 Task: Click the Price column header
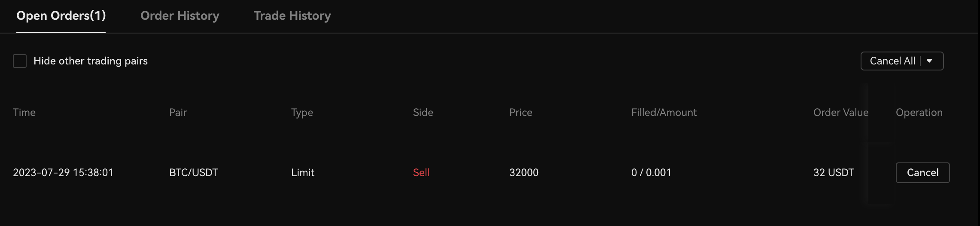coord(520,113)
